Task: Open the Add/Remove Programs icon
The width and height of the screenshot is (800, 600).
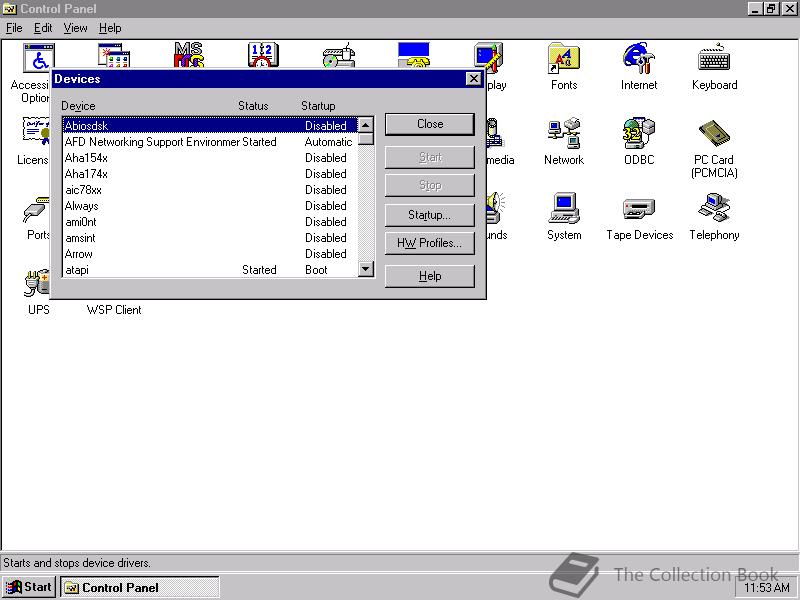Action: click(x=114, y=55)
